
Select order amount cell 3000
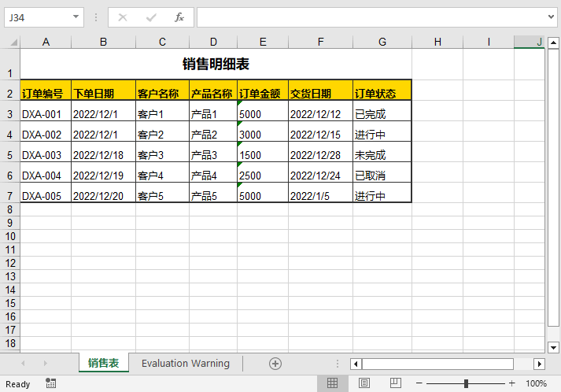[263, 131]
